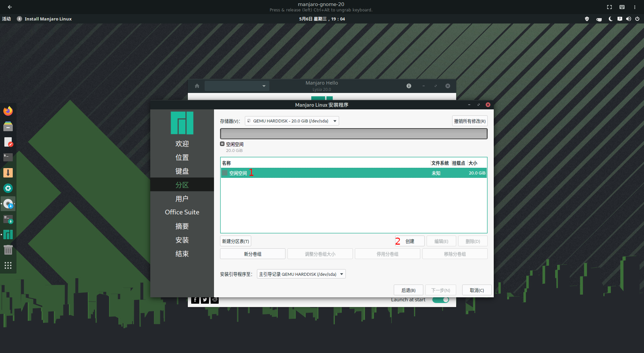Select the 摘要 installer step
The width and height of the screenshot is (644, 353).
coord(182,226)
